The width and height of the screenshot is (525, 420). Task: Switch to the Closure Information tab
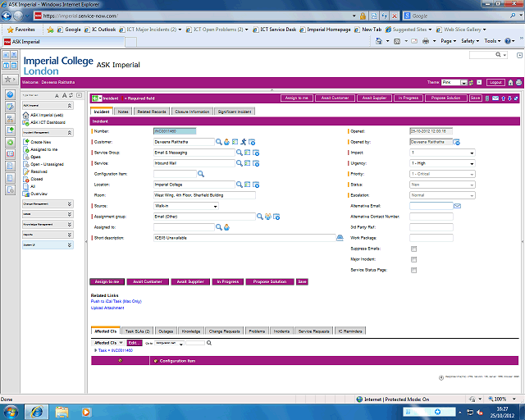tap(191, 111)
